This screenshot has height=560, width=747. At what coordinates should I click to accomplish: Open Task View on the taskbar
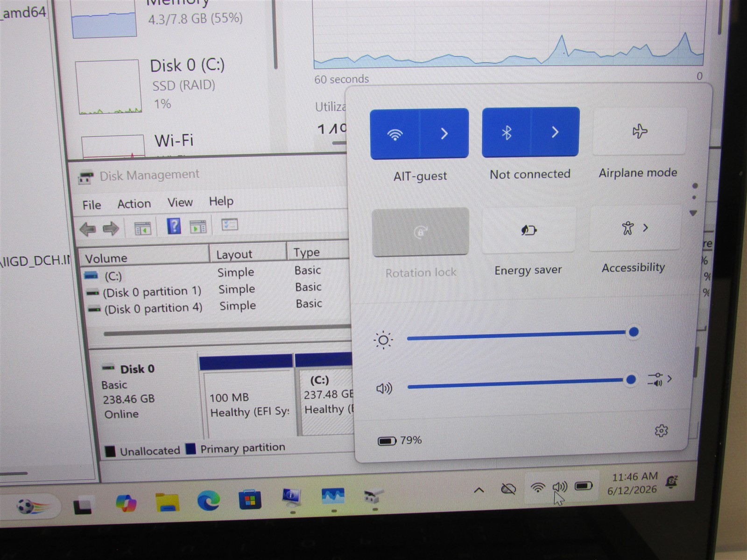click(x=83, y=507)
